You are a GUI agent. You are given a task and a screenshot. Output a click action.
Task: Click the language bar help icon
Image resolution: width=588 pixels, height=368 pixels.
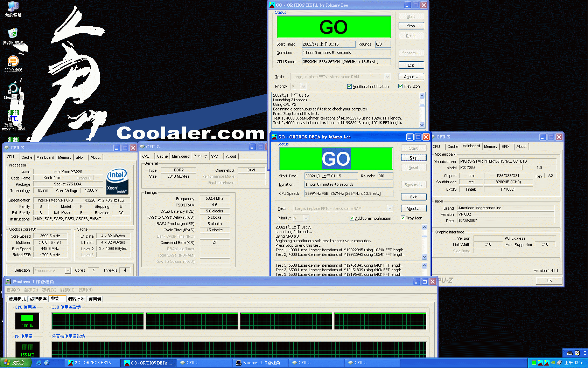click(x=577, y=353)
